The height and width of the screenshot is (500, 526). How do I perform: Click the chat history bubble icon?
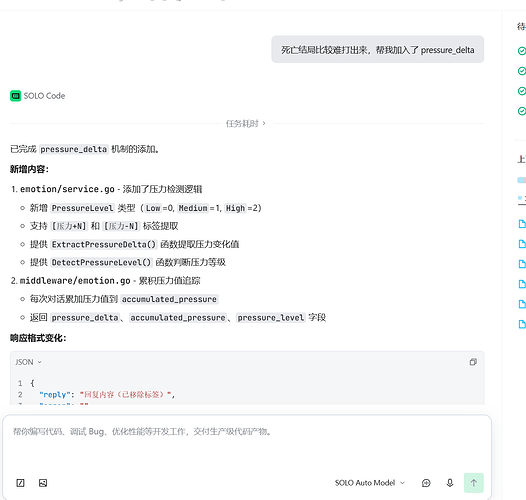426,483
